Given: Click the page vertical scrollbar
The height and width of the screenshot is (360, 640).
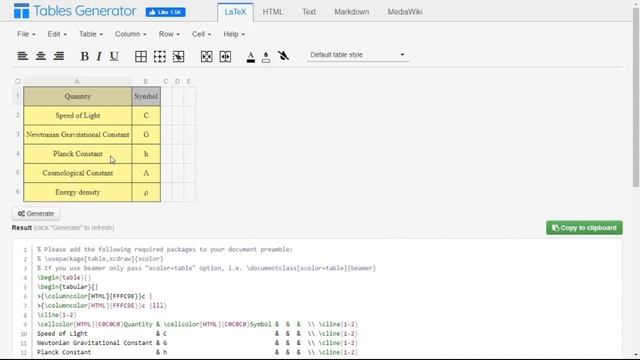Looking at the screenshot, I should 636,98.
